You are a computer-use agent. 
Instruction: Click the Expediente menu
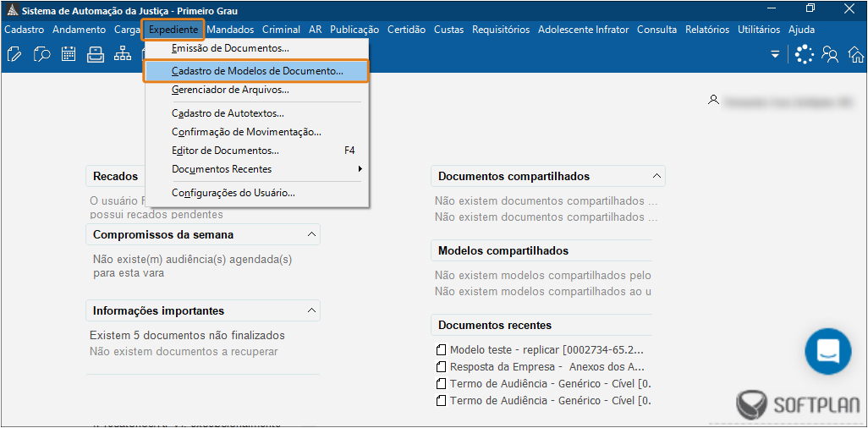tap(173, 30)
